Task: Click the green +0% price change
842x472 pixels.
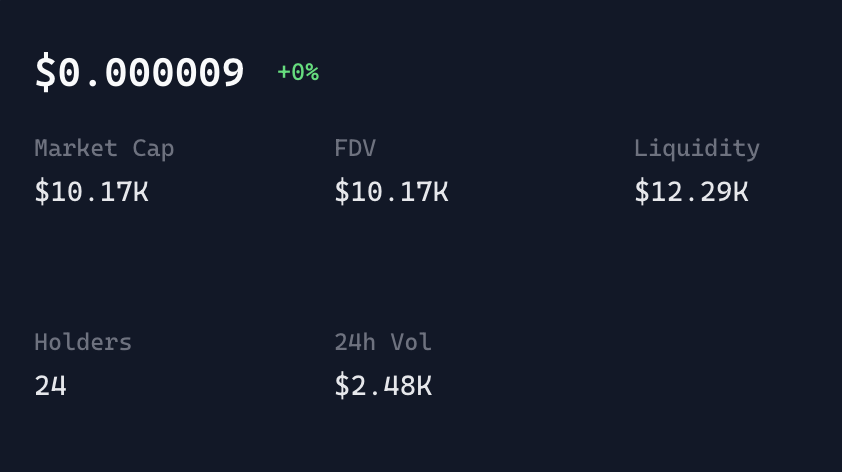Action: (x=298, y=72)
